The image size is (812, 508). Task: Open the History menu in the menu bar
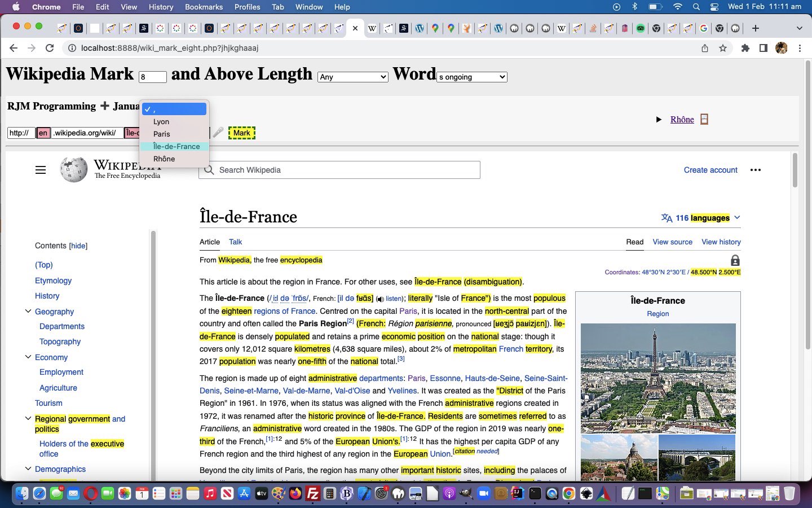click(x=161, y=7)
